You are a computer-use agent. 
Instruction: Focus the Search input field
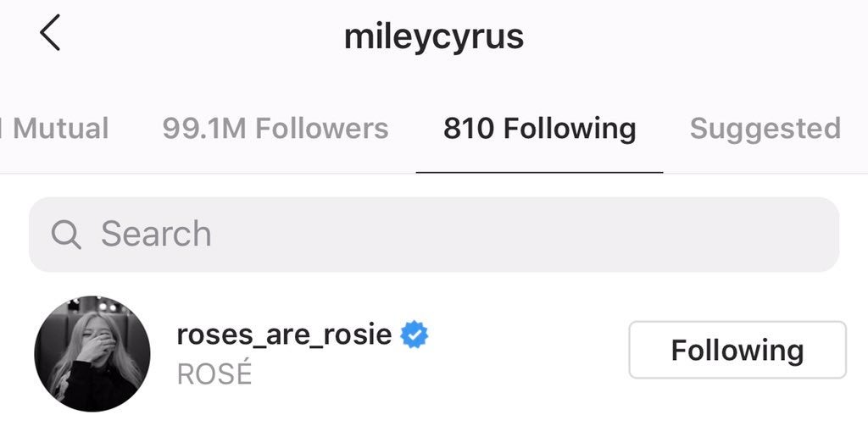pyautogui.click(x=434, y=235)
